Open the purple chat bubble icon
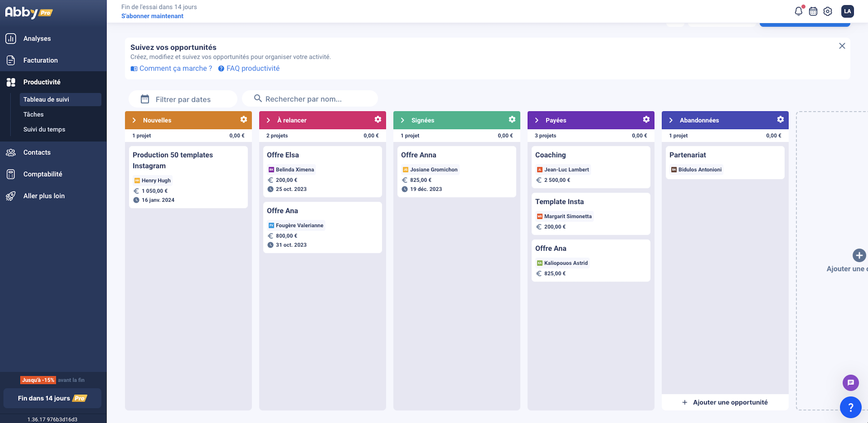 [850, 383]
